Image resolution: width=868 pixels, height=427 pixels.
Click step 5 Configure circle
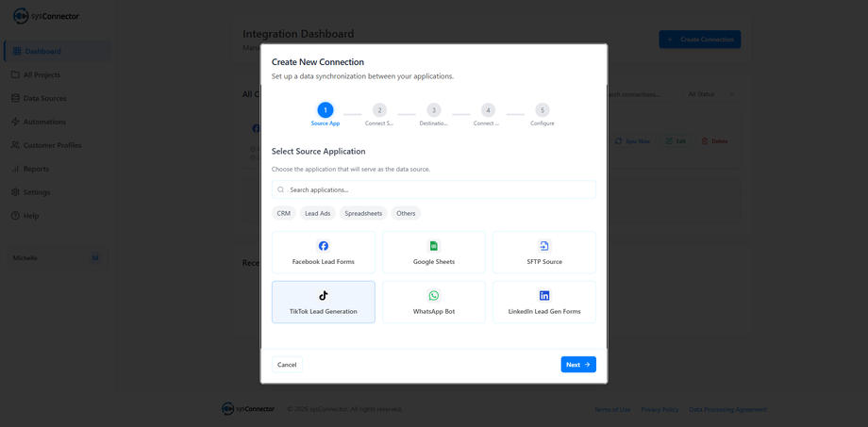542,109
